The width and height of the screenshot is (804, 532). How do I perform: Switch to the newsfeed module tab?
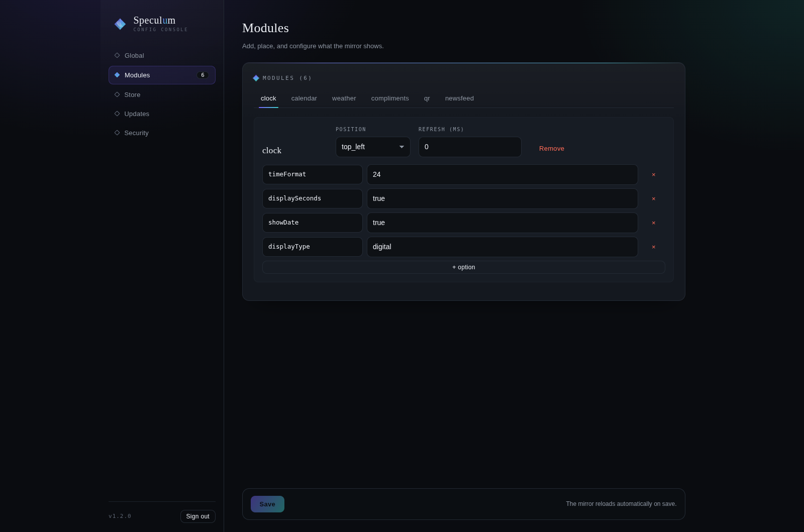point(459,98)
